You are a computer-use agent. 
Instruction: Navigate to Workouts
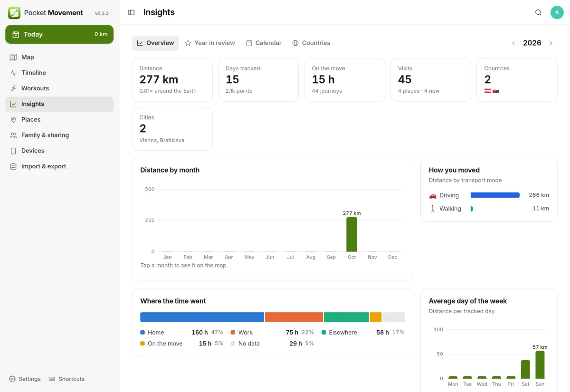[x=59, y=88]
